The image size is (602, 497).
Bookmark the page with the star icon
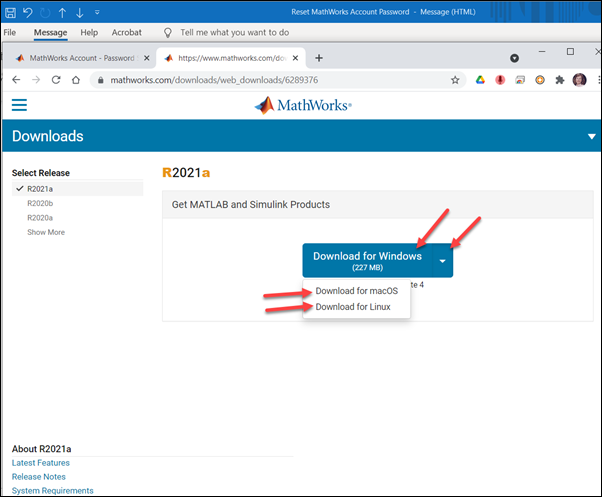point(455,80)
